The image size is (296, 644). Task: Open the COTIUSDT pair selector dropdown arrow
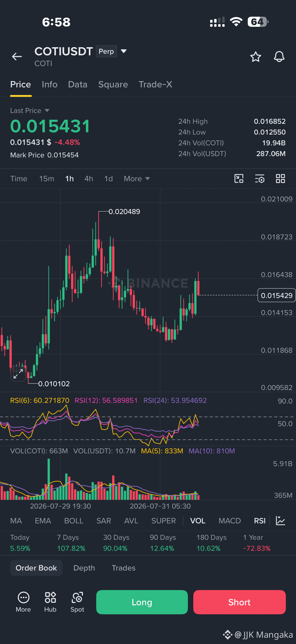[x=124, y=51]
